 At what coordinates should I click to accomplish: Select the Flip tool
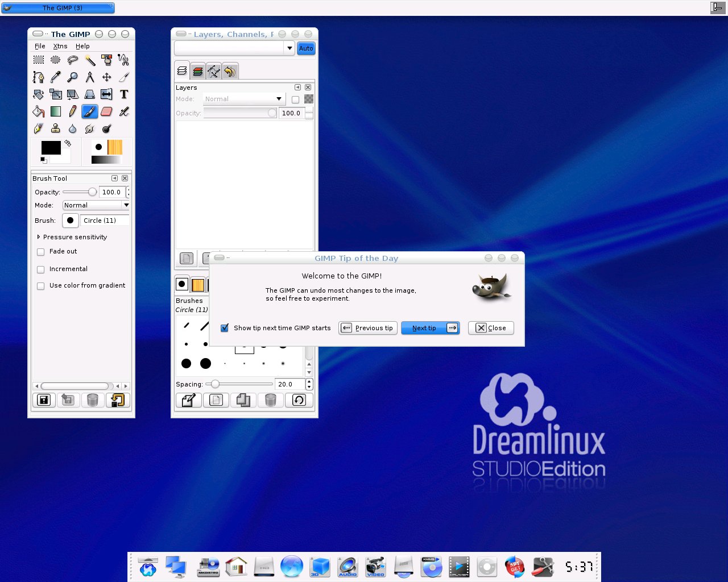107,94
